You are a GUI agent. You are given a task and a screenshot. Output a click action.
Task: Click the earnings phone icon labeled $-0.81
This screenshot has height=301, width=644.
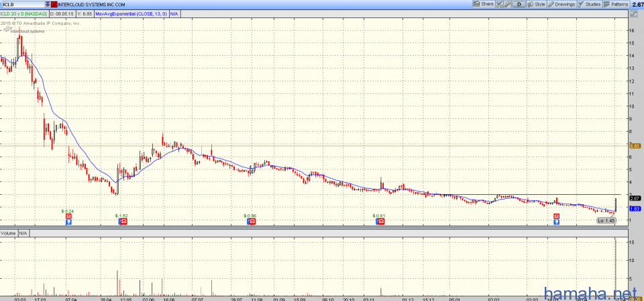[x=380, y=222]
